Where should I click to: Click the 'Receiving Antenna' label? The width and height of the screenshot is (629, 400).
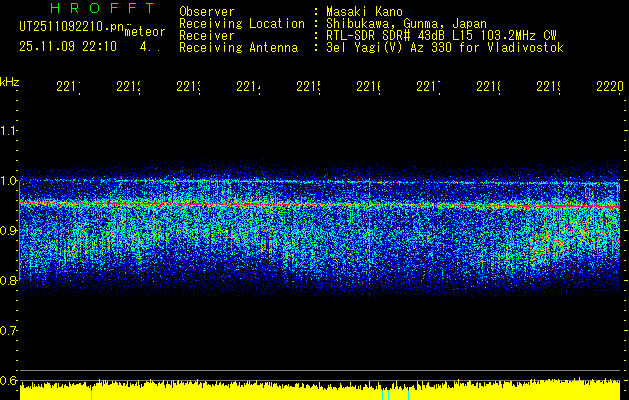239,48
